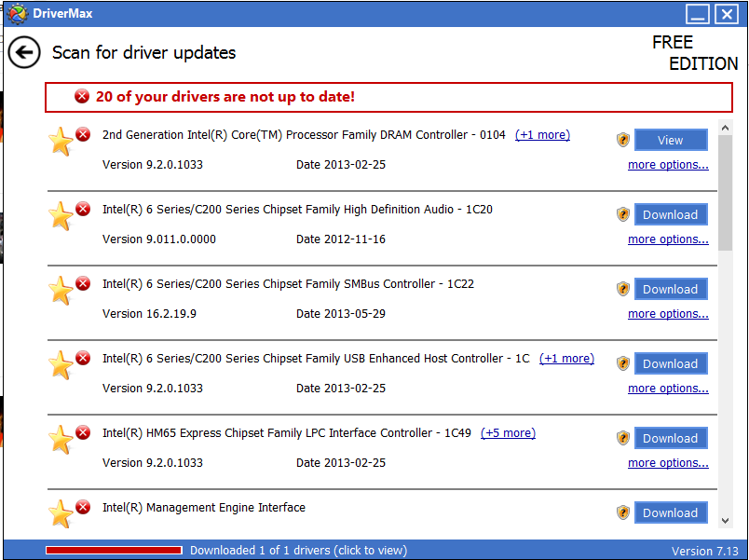
Task: Click Downloaded 1 of 1 drivers status text
Action: [298, 551]
